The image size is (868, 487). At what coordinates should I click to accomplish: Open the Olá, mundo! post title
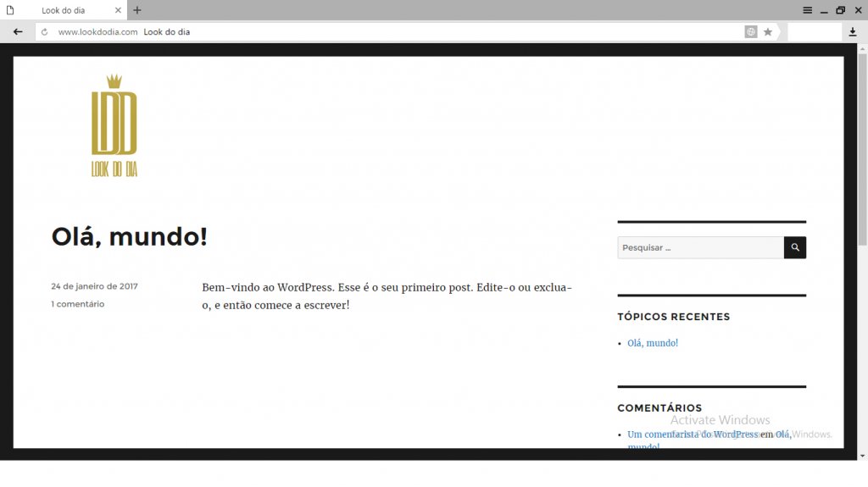(x=130, y=237)
